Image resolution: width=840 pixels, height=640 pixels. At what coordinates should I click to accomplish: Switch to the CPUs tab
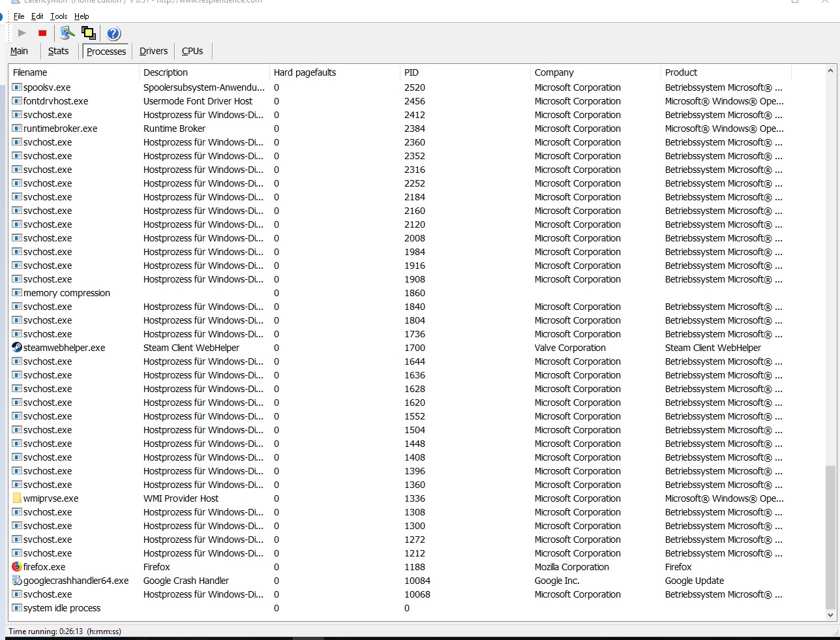192,51
